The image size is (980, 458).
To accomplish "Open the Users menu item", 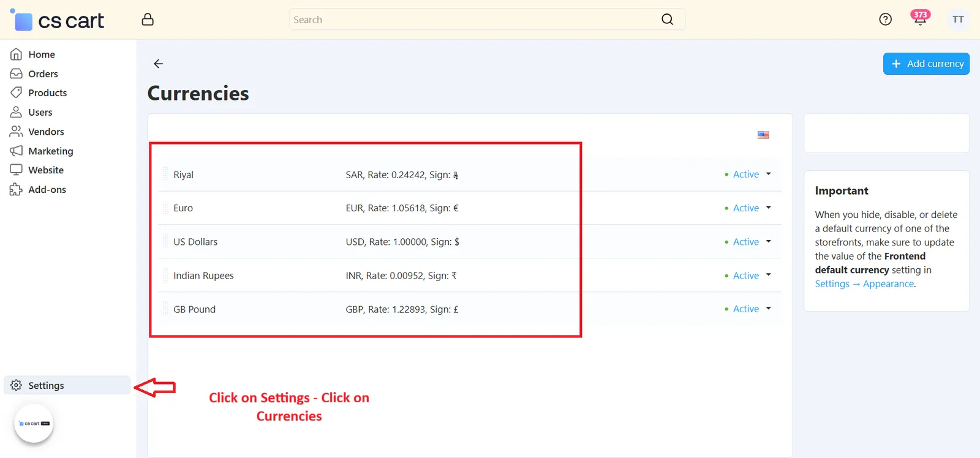I will pos(31,113).
